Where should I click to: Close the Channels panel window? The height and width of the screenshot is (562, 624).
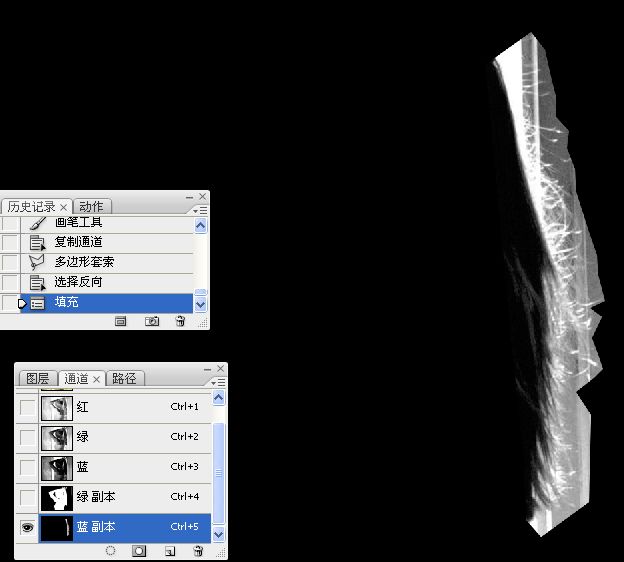220,369
